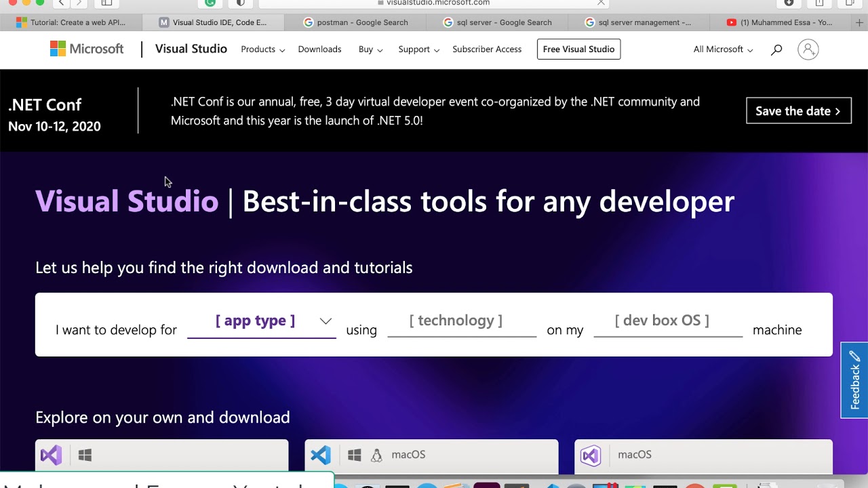
Task: Open the Subscriber Access link
Action: point(487,49)
